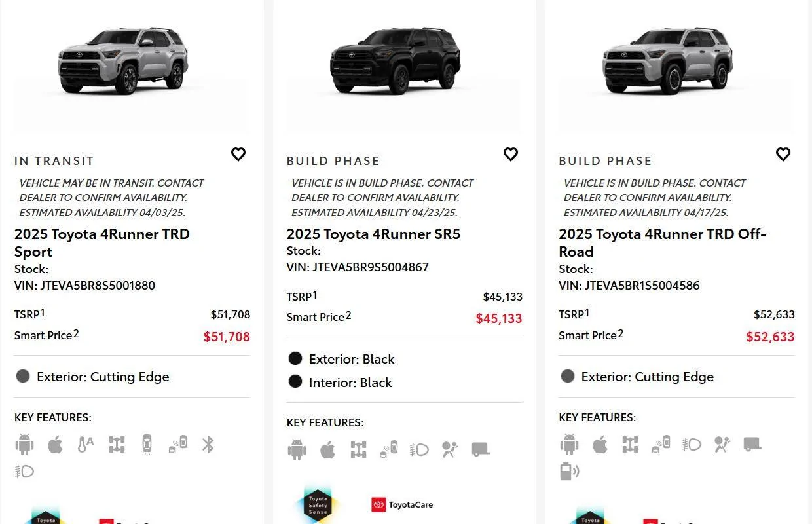The image size is (812, 524).
Task: Select the remote keyless entry icon on TRD Sport
Action: (146, 444)
